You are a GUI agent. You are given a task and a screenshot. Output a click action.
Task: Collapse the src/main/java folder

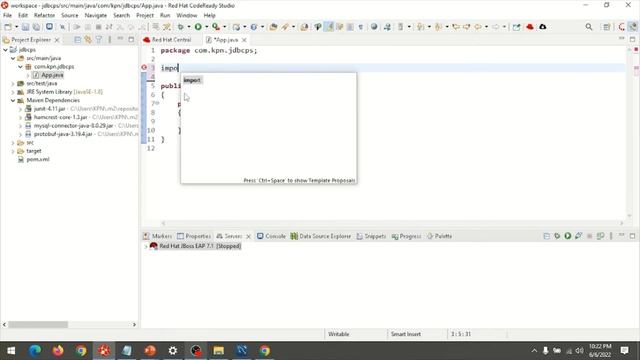pyautogui.click(x=13, y=58)
